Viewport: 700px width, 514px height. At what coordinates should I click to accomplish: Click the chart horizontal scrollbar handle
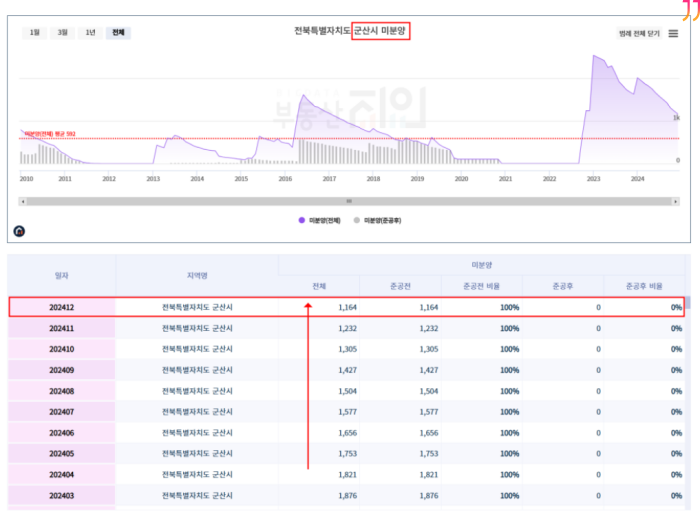tap(349, 201)
